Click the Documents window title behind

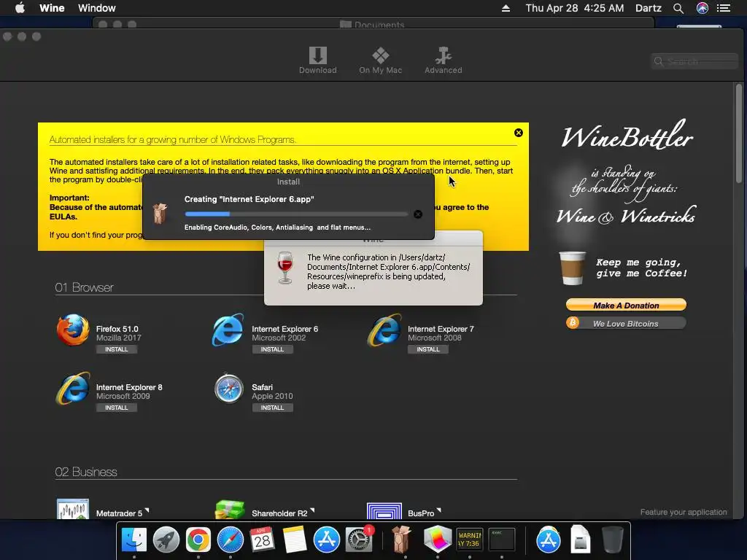click(x=373, y=24)
